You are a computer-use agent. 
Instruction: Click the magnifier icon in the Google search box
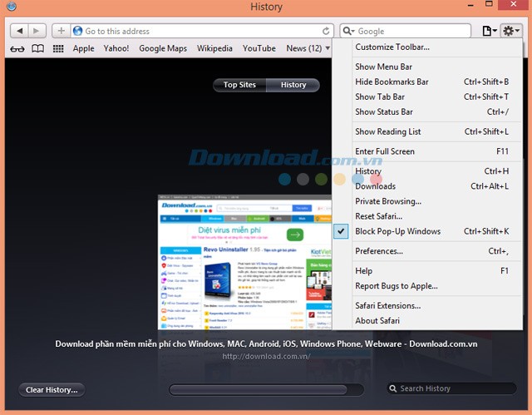[x=349, y=31]
